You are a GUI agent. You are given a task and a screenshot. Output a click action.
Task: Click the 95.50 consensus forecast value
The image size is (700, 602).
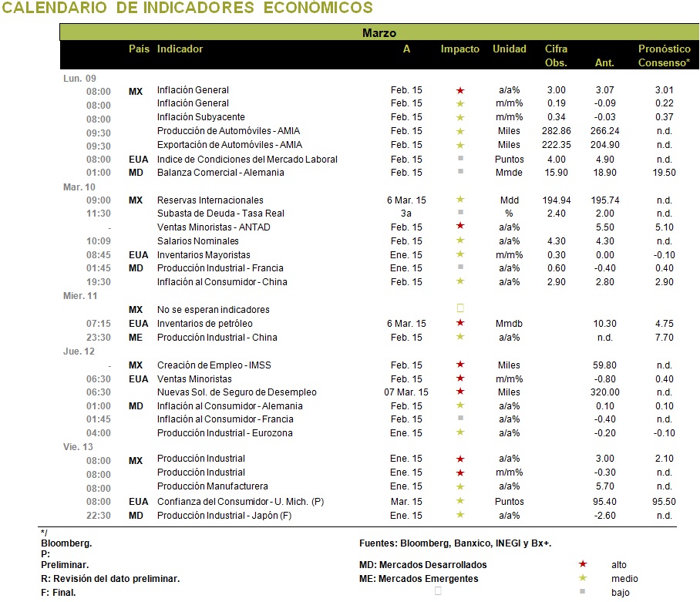pos(664,501)
